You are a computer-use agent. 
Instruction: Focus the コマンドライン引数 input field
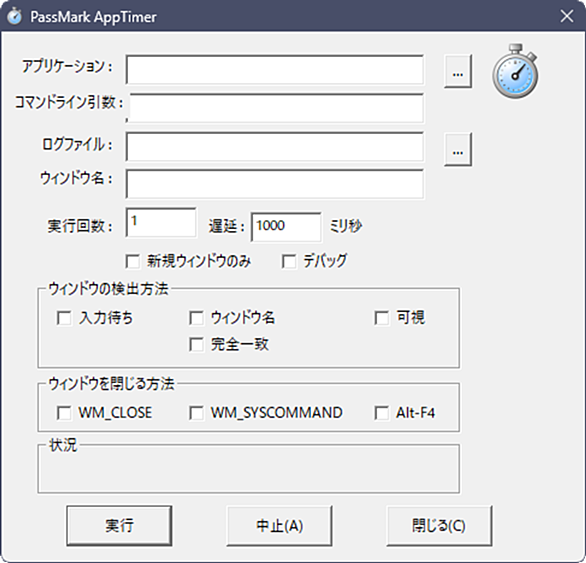click(x=275, y=108)
